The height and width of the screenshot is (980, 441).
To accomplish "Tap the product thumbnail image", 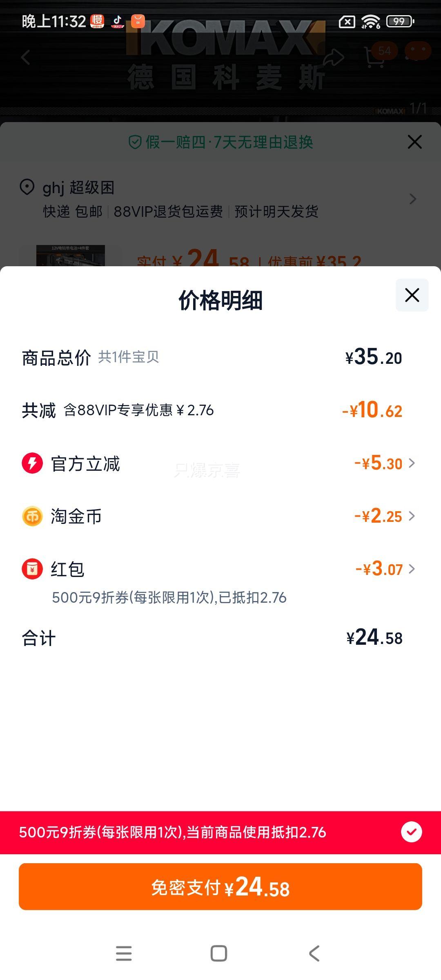I will click(71, 256).
